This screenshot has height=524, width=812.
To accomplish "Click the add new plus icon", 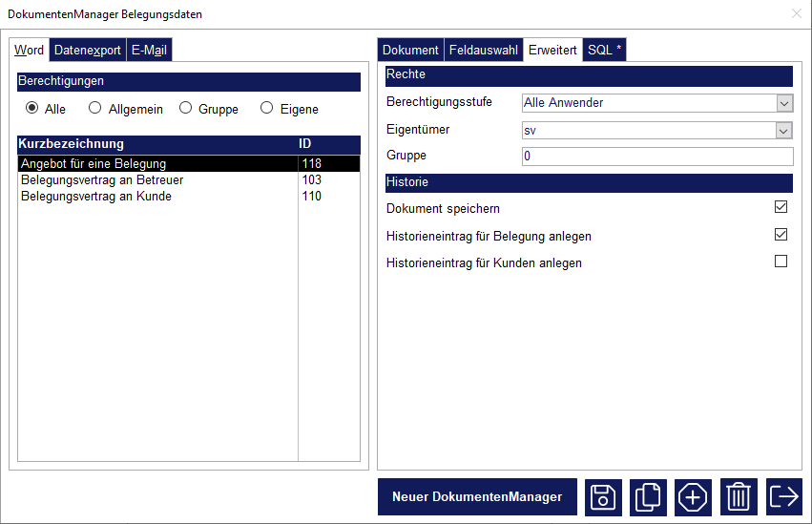I will tap(694, 497).
